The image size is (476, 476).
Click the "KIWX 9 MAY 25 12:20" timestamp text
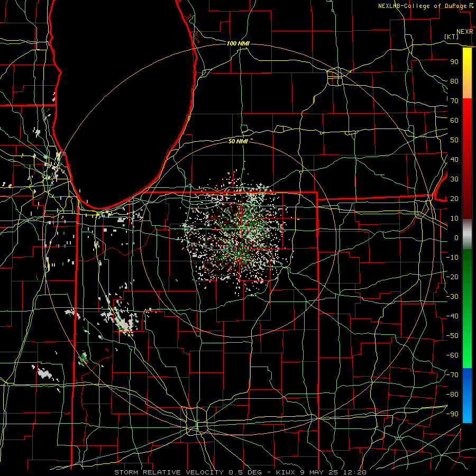pyautogui.click(x=321, y=472)
